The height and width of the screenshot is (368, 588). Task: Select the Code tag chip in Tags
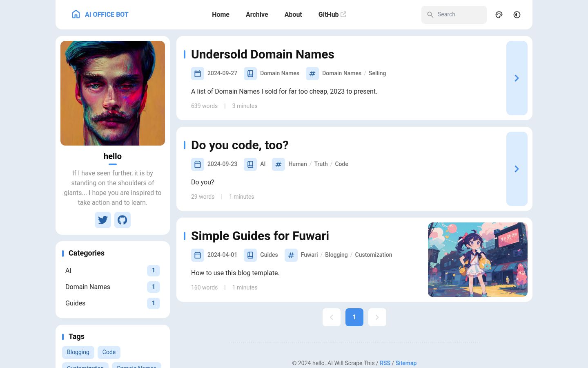[x=109, y=352]
